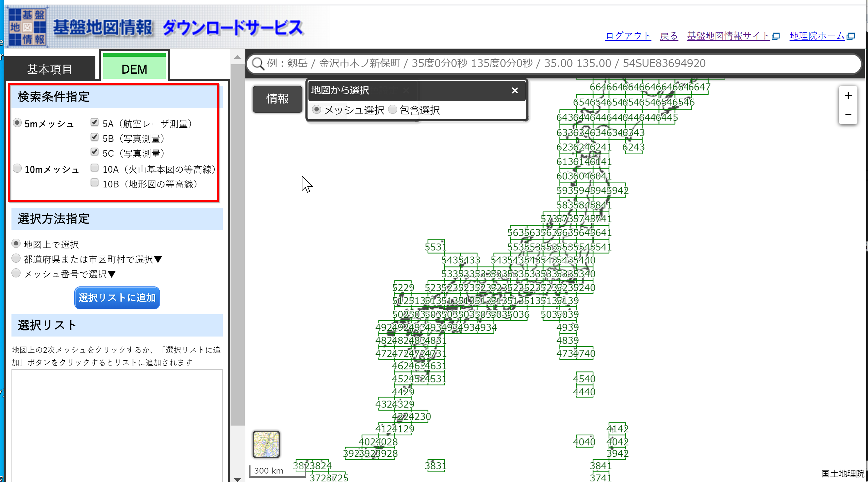The height and width of the screenshot is (482, 868).
Task: Click the map zoom out minus button
Action: coord(848,115)
